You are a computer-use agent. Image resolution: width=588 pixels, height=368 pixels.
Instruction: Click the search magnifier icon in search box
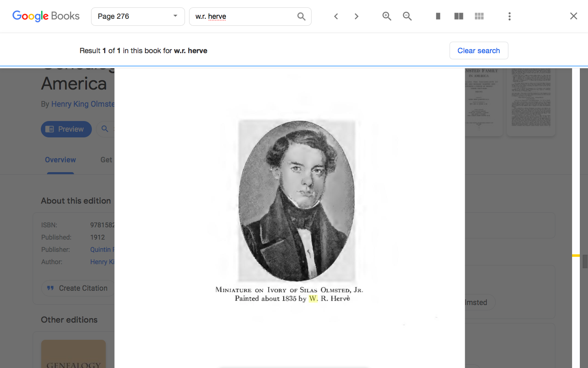coord(301,16)
